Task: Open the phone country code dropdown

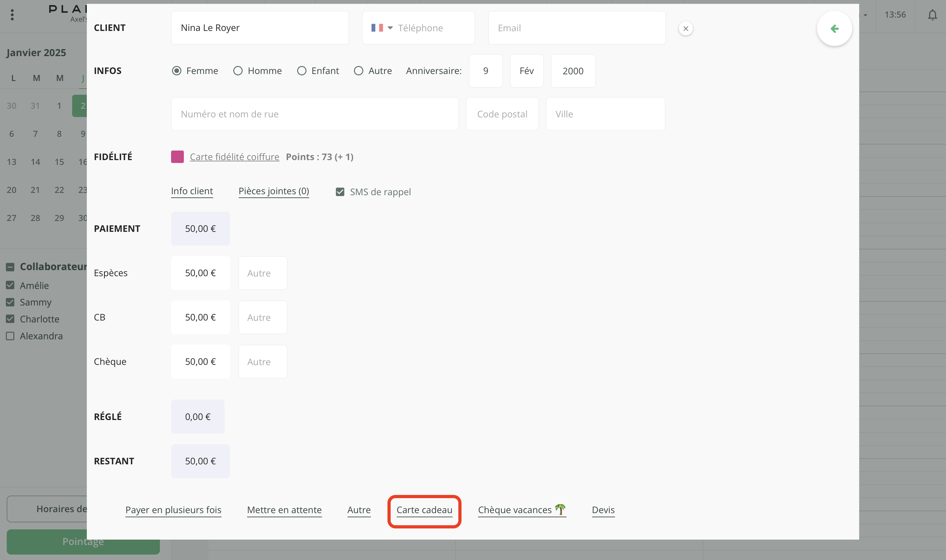Action: [x=390, y=28]
